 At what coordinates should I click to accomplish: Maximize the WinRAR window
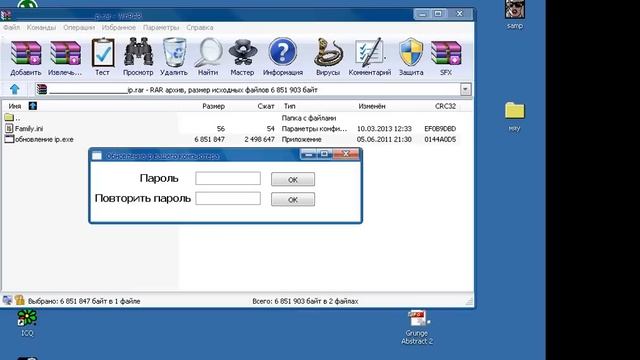click(438, 14)
